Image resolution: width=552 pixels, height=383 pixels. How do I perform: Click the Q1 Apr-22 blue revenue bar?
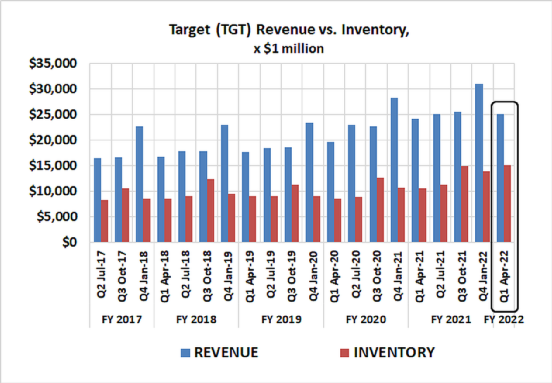(500, 178)
